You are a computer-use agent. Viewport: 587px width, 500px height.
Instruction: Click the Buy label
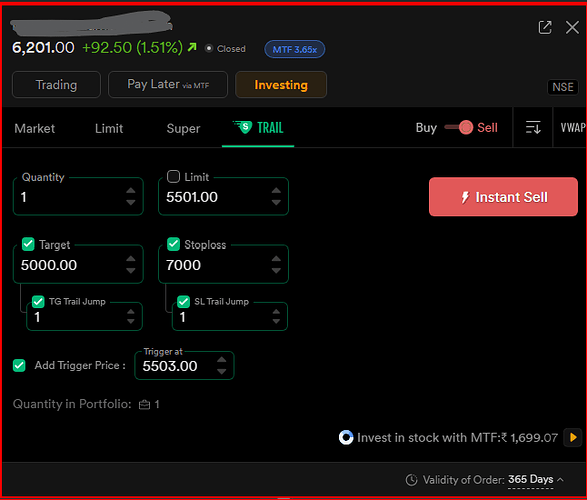click(x=426, y=128)
